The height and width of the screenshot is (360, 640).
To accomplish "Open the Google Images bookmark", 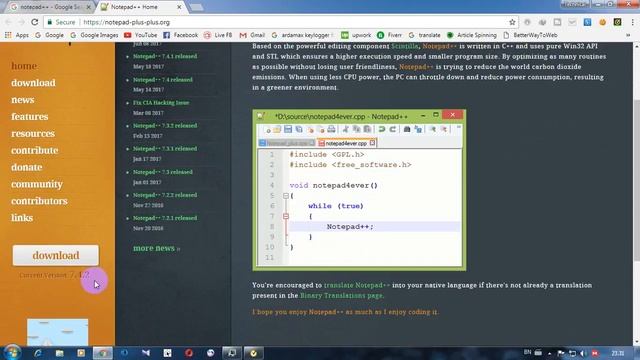I will coord(94,35).
